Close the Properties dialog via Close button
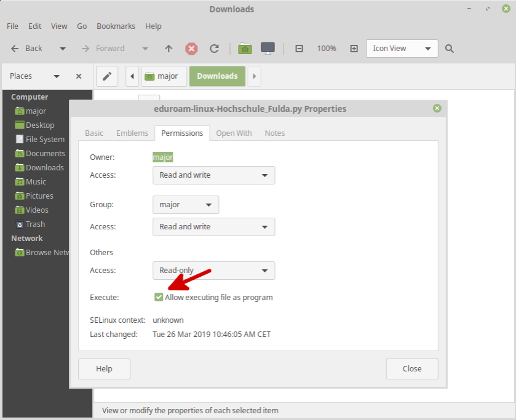516x420 pixels. [412, 369]
